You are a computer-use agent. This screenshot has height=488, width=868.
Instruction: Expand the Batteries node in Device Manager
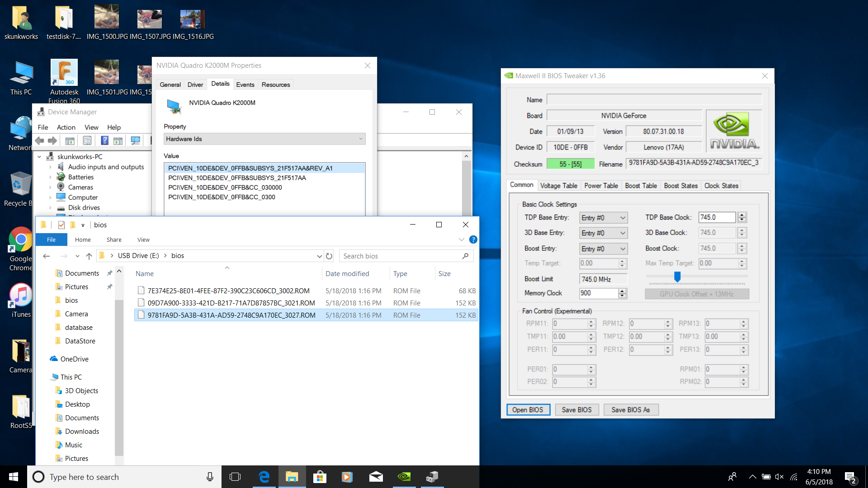(50, 177)
